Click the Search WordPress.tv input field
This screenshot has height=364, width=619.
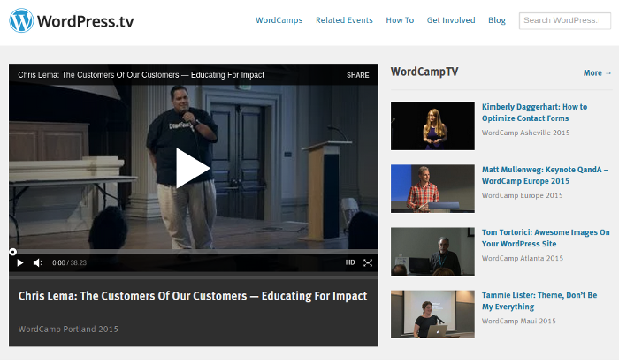click(565, 20)
